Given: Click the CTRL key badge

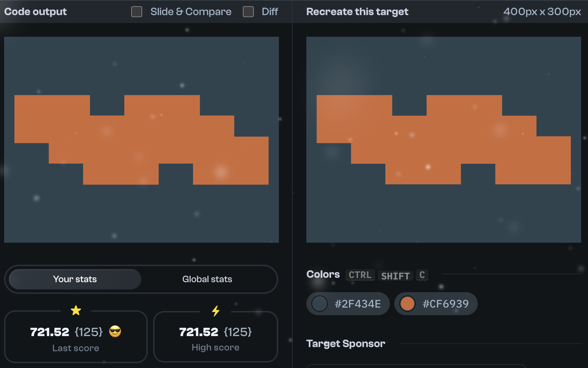Looking at the screenshot, I should 360,275.
